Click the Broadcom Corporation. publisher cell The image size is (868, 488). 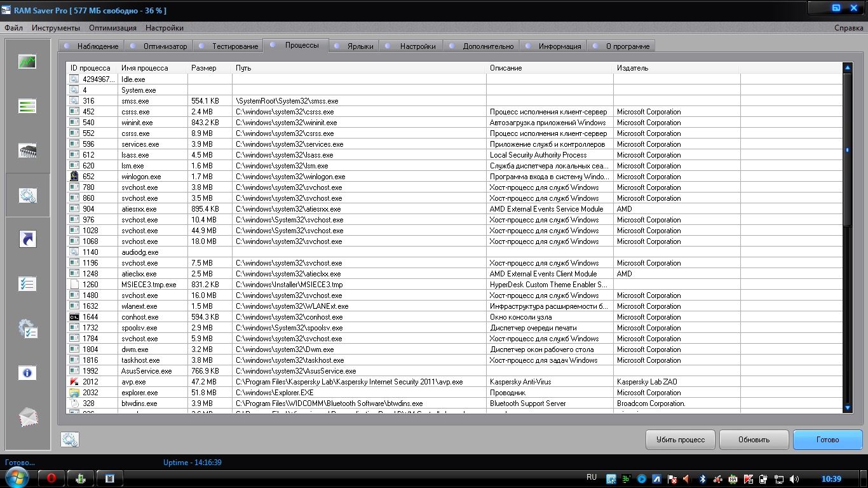click(651, 403)
